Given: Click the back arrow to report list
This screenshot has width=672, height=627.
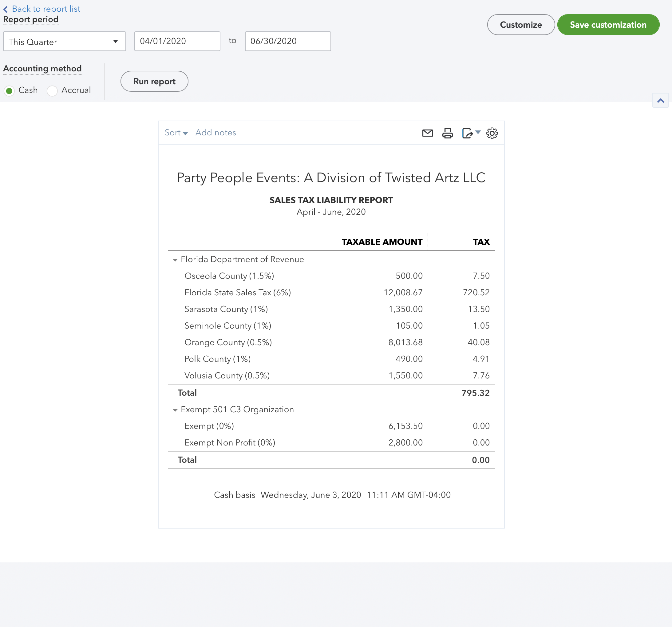Looking at the screenshot, I should coord(6,9).
